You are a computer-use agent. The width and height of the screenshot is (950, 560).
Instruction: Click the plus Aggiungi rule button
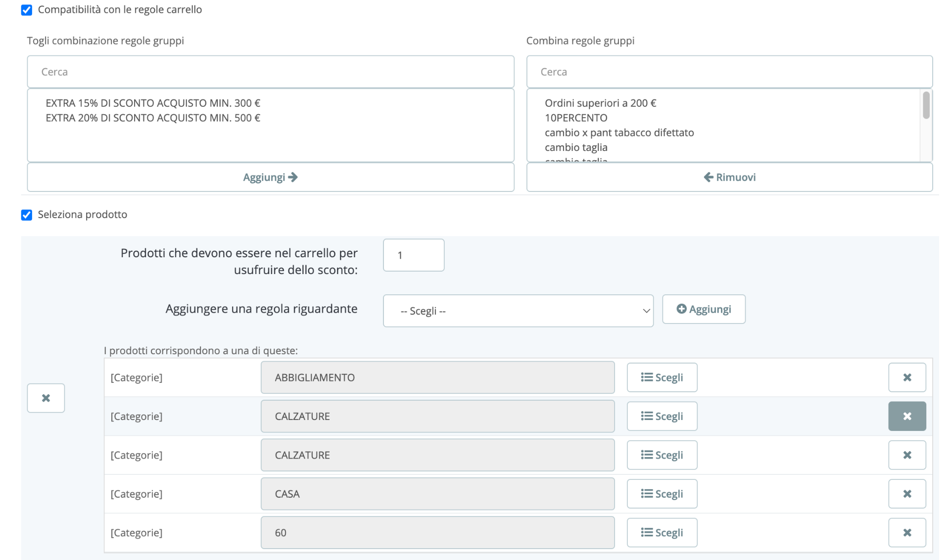pyautogui.click(x=703, y=309)
